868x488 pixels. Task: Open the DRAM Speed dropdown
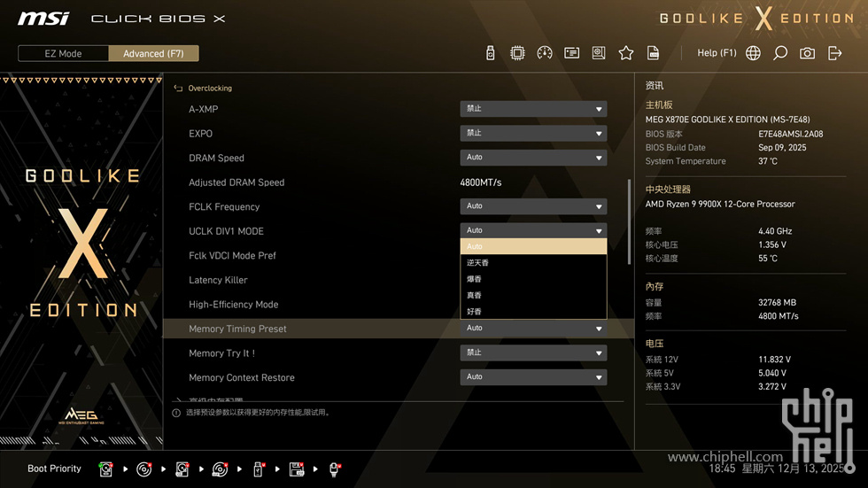[533, 158]
